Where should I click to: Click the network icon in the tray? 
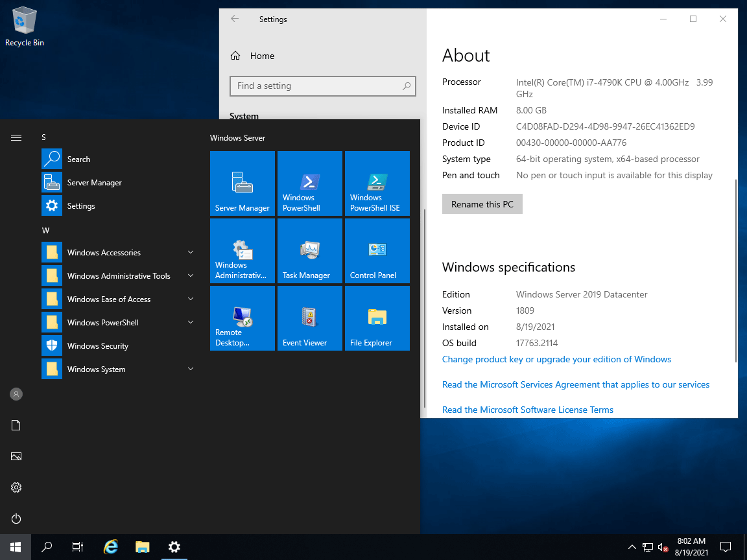(647, 547)
